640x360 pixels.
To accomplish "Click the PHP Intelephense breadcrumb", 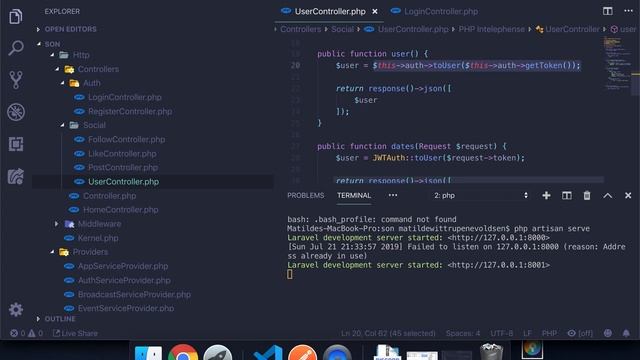I will (491, 29).
